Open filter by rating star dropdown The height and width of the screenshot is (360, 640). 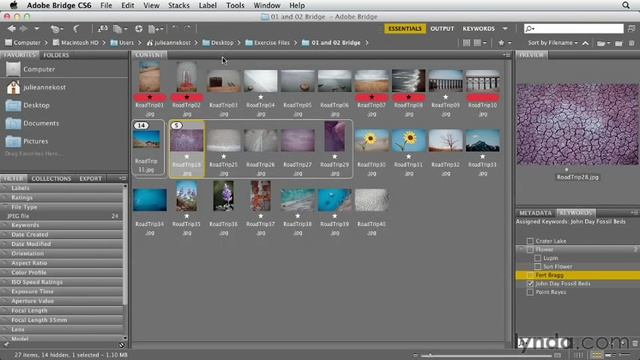pos(504,42)
